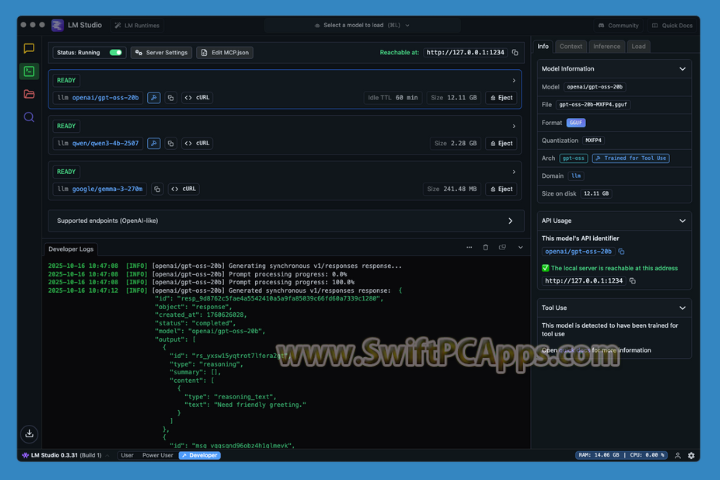Select the User mode in status bar
This screenshot has height=480, width=720.
(127, 455)
